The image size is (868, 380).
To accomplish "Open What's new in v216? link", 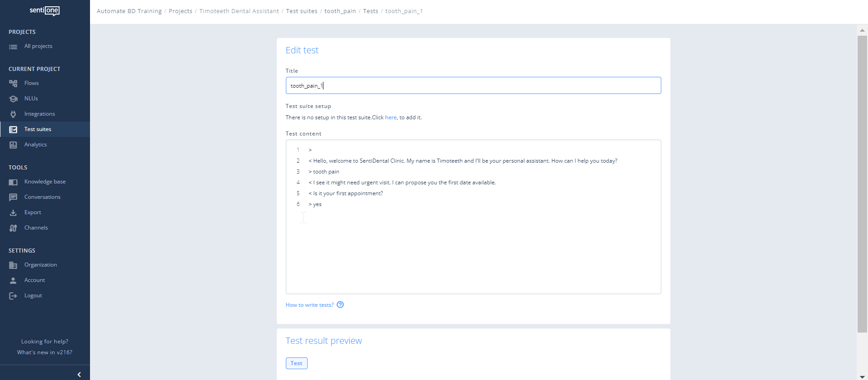I will click(x=45, y=352).
